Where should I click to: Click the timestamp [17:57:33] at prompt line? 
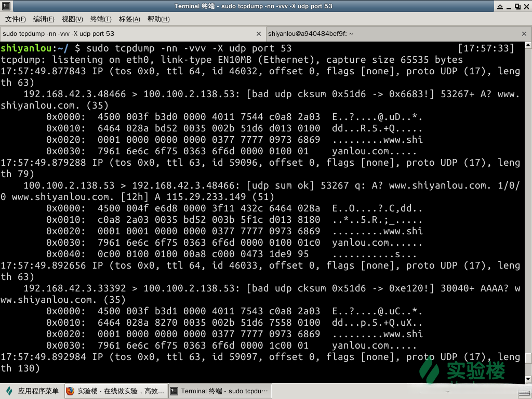pos(486,48)
